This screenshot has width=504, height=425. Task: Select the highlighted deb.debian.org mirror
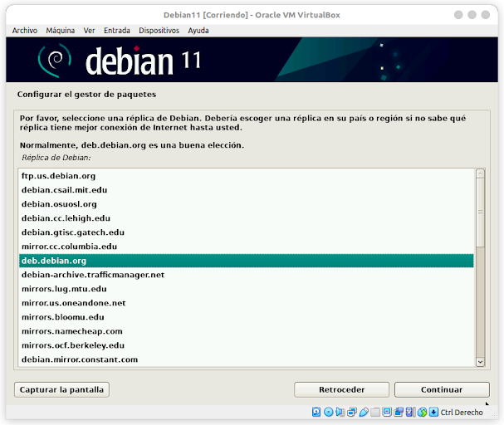[247, 261]
